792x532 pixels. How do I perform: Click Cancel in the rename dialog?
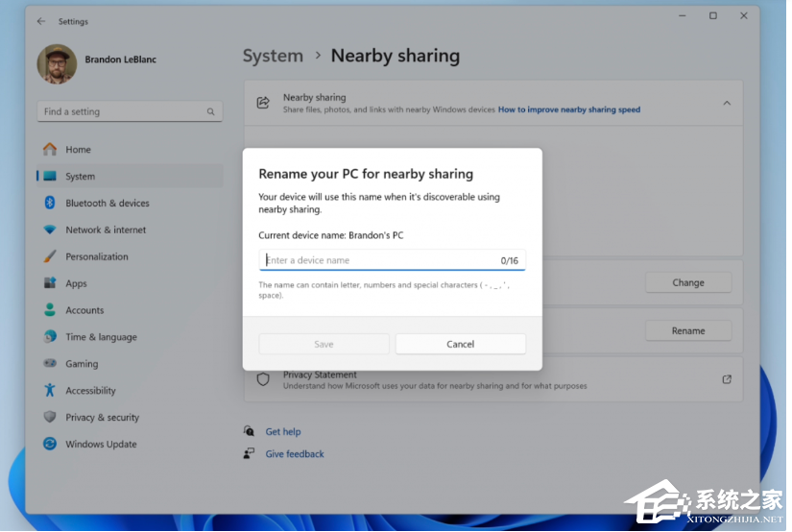coord(460,344)
